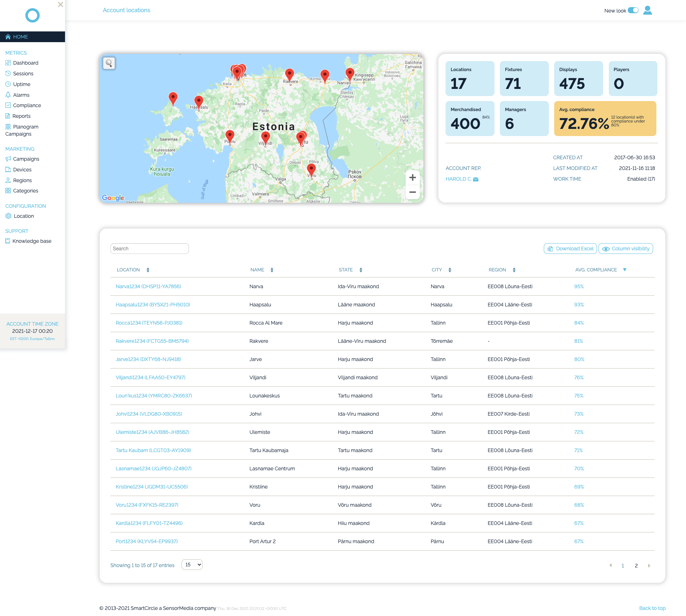The image size is (686, 616).
Task: Open the Haapsalu1234 (BYSX21-PH5010) location
Action: coord(153,305)
